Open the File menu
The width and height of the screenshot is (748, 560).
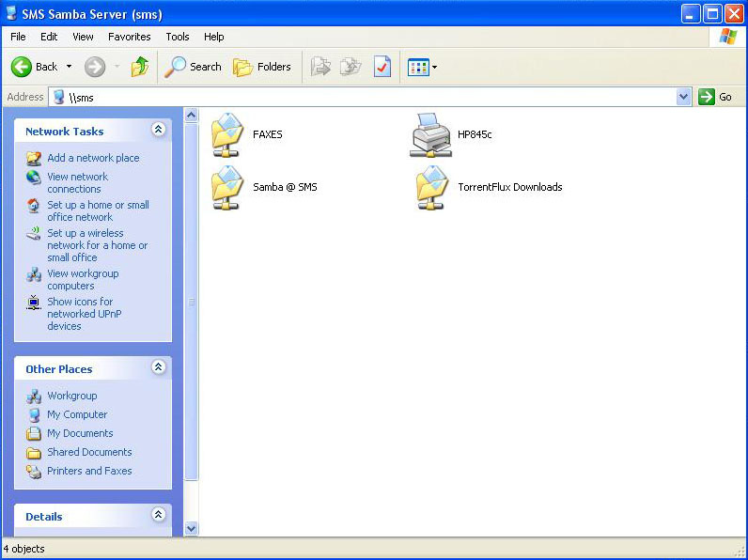(x=18, y=37)
